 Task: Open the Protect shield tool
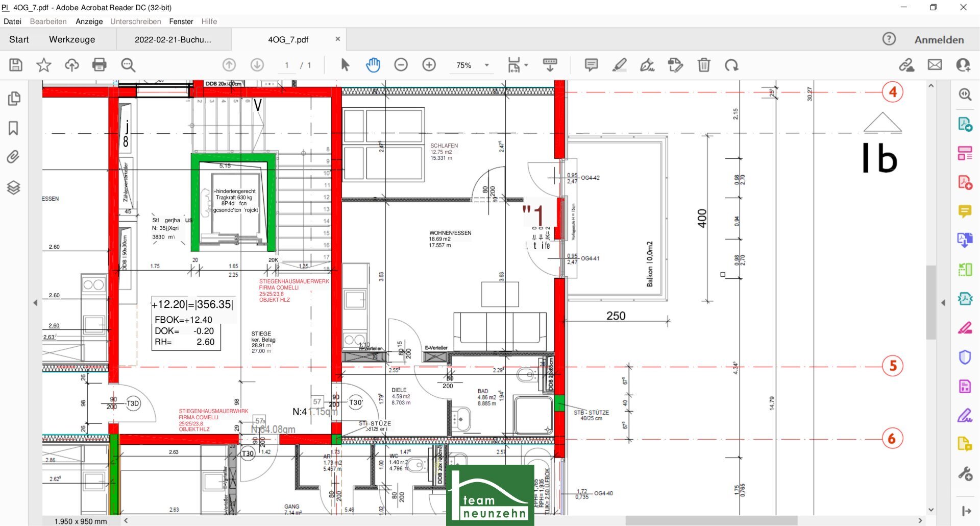click(x=965, y=357)
